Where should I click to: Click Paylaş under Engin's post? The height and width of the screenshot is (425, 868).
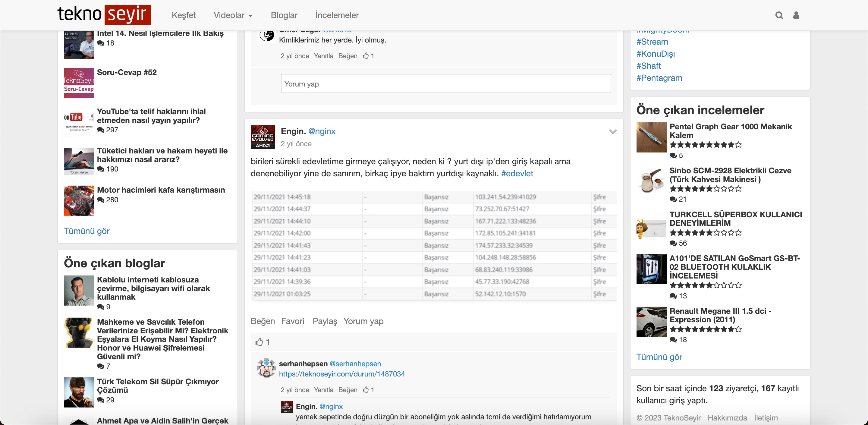(x=325, y=321)
